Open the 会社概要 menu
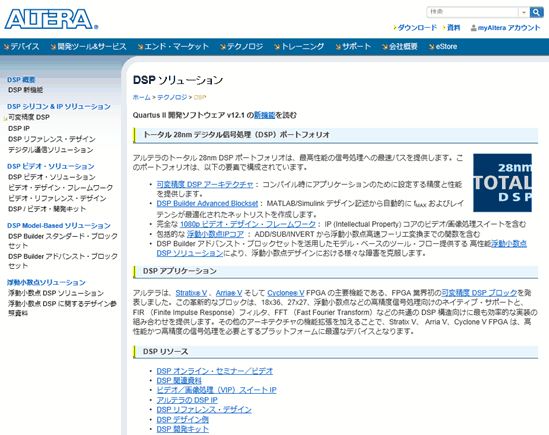The image size is (549, 435). [x=403, y=47]
